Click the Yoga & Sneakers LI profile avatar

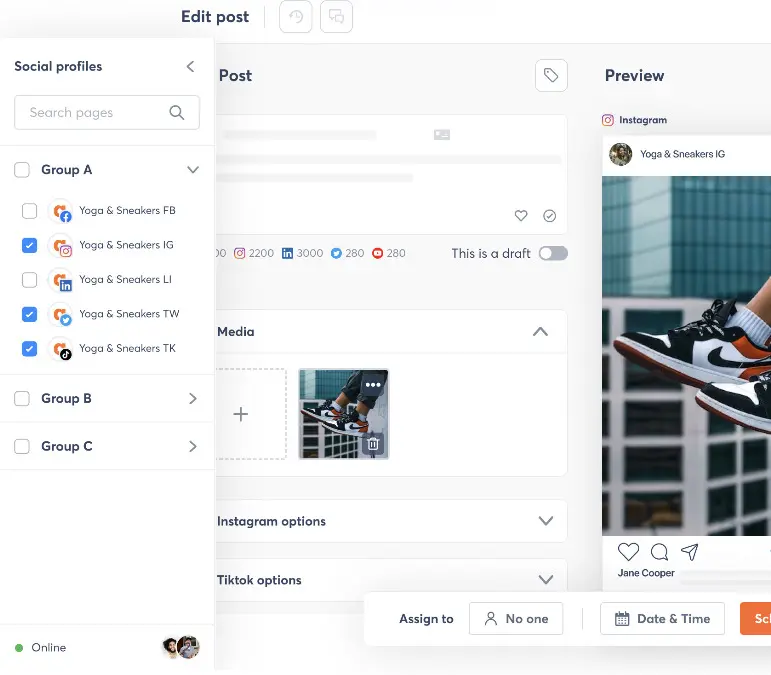[x=61, y=280]
